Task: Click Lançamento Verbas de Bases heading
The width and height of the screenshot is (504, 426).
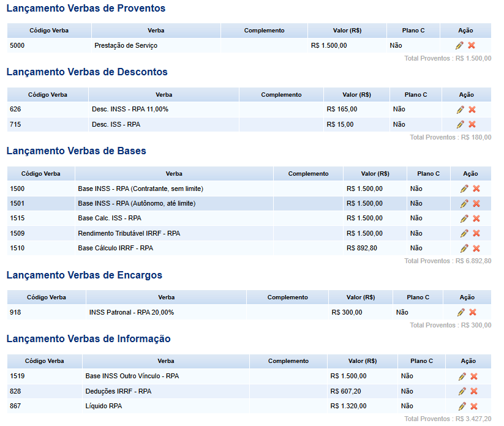Action: [x=76, y=151]
